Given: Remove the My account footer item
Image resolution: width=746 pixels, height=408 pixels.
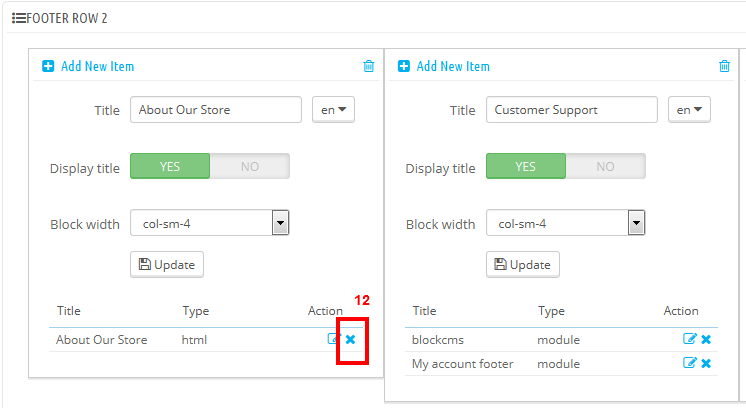Looking at the screenshot, I should [706, 364].
